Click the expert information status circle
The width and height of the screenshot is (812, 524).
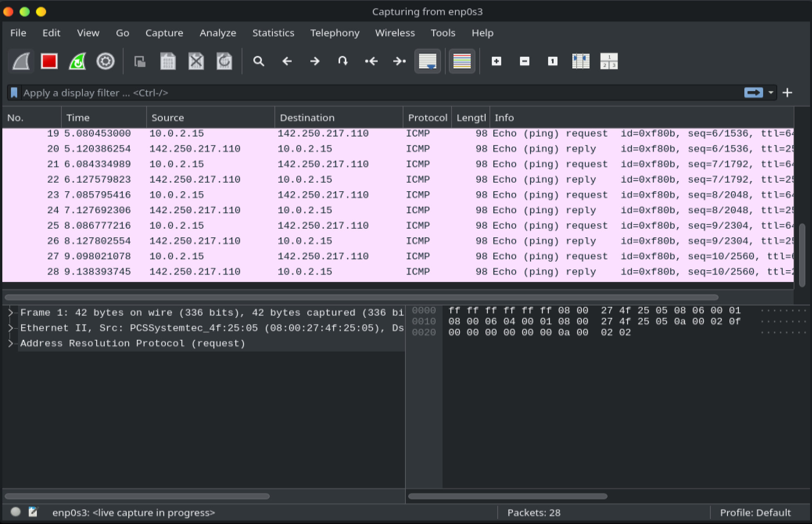pyautogui.click(x=16, y=512)
